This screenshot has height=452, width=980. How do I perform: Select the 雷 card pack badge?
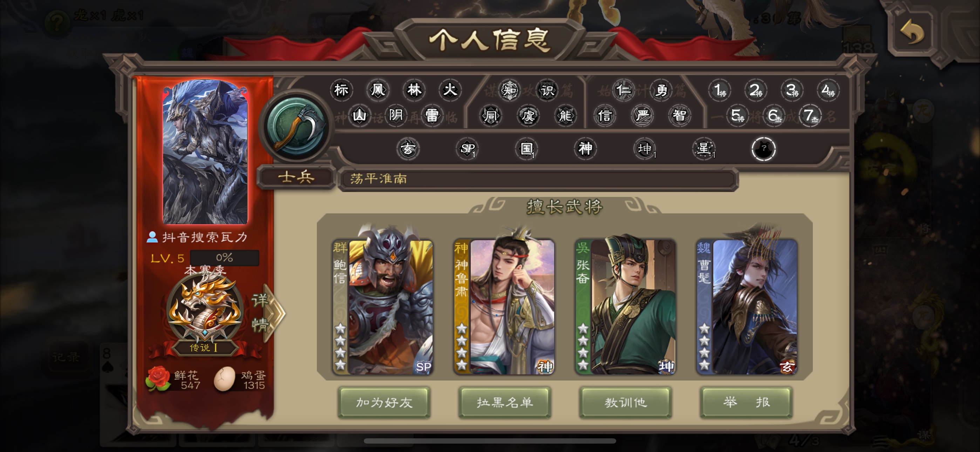click(432, 115)
